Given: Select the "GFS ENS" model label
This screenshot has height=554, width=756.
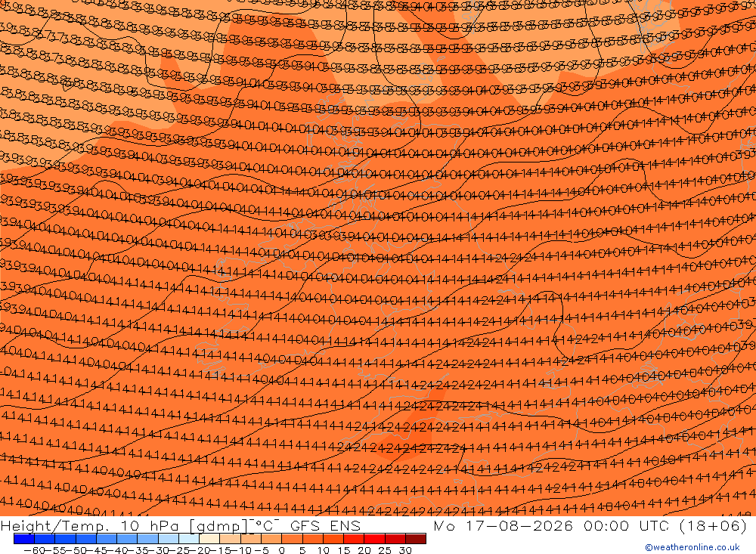Looking at the screenshot, I should click(x=324, y=525).
